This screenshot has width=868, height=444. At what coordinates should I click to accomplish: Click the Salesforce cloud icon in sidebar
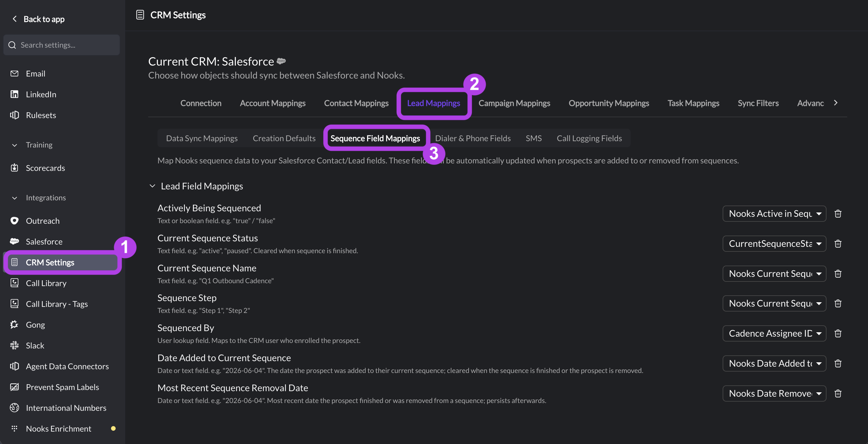pos(14,241)
